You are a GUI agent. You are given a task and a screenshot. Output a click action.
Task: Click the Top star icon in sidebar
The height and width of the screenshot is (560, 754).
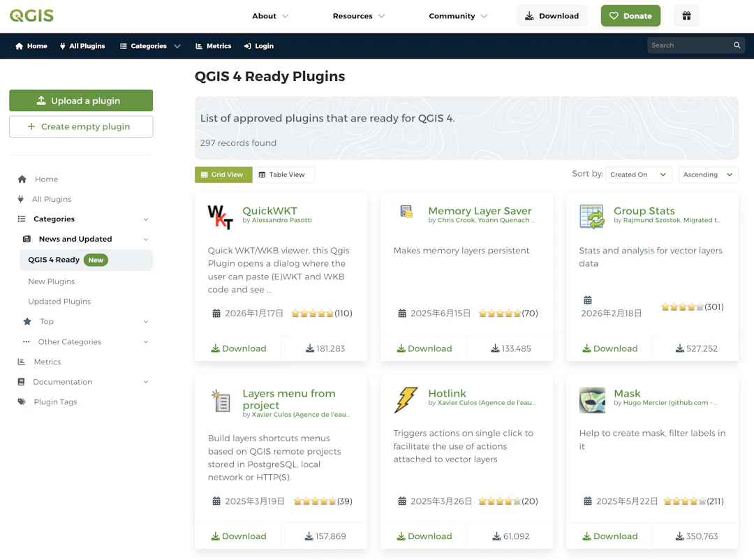click(x=27, y=321)
